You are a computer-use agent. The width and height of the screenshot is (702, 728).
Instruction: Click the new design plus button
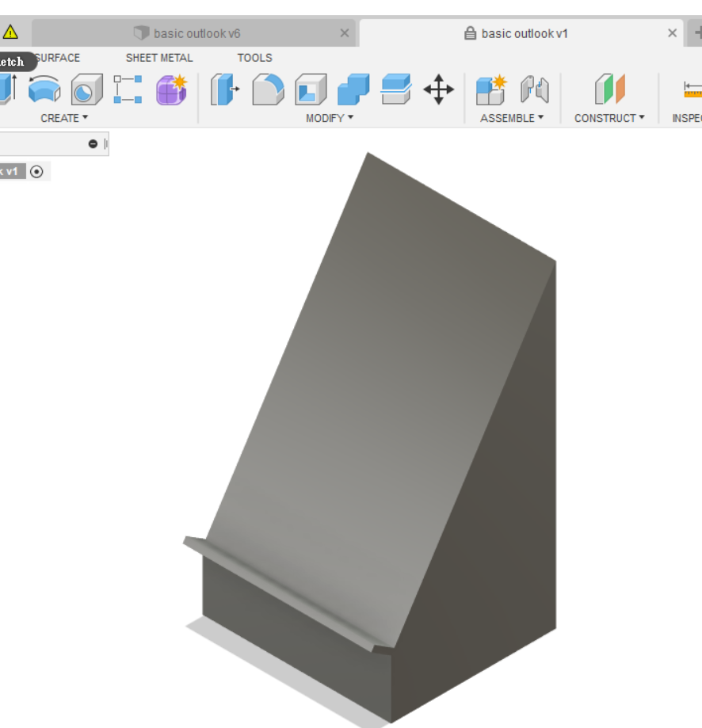pos(696,33)
